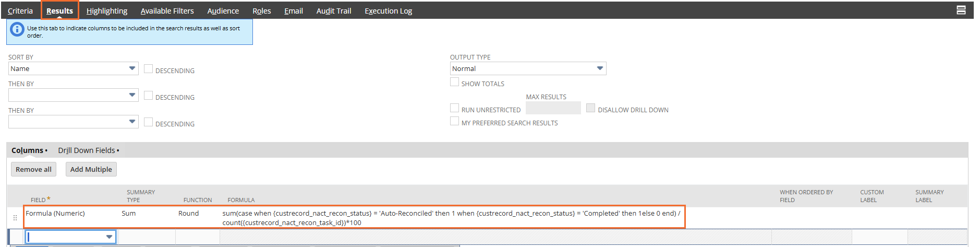Switch to the Criteria tab
The width and height of the screenshot is (980, 247).
[x=20, y=10]
